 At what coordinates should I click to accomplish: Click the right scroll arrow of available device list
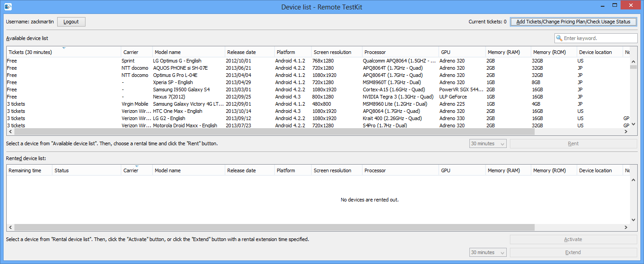pos(626,132)
